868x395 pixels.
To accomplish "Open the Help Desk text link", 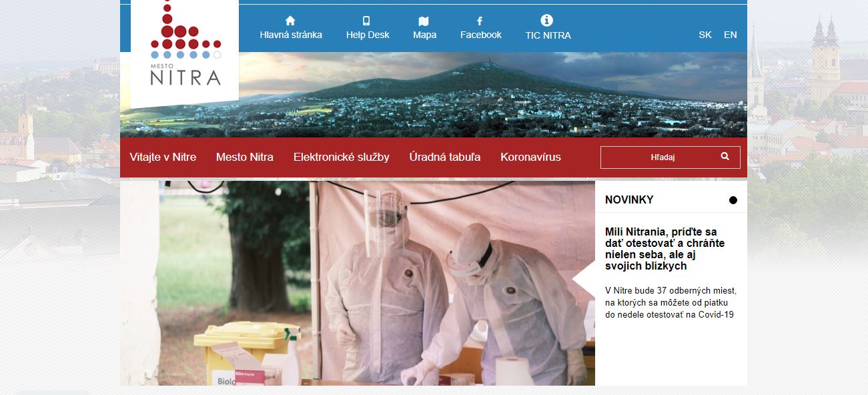I will tap(368, 35).
